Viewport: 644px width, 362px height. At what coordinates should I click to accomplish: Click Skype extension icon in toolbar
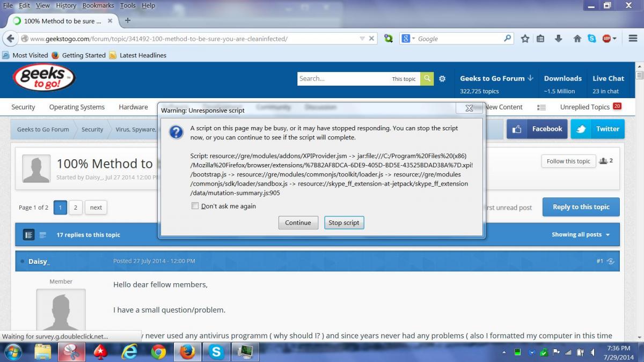[x=591, y=39]
